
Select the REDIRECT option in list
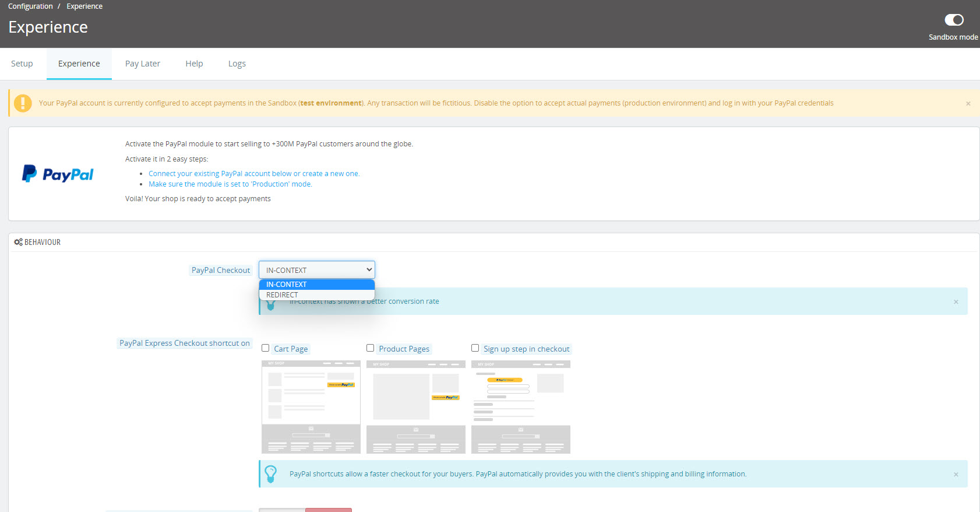pos(283,295)
